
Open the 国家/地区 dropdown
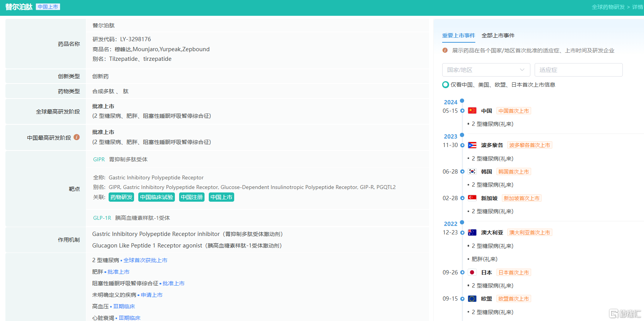486,70
